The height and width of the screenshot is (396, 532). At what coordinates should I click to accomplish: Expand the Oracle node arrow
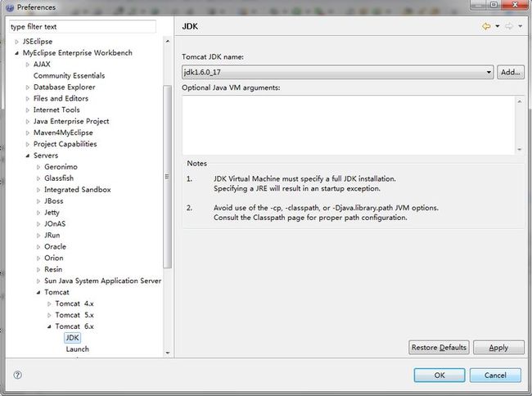click(x=38, y=247)
